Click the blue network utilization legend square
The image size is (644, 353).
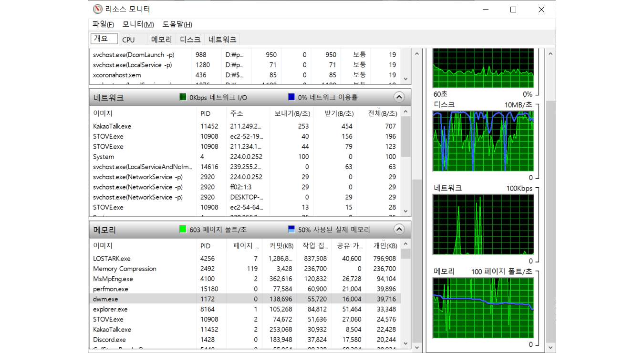291,97
